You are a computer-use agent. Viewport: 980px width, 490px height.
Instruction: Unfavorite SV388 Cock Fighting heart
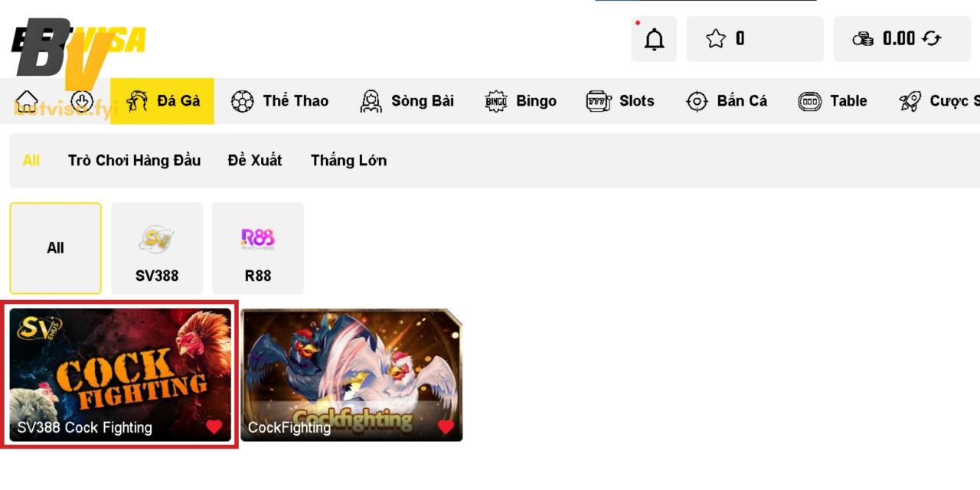pyautogui.click(x=214, y=427)
